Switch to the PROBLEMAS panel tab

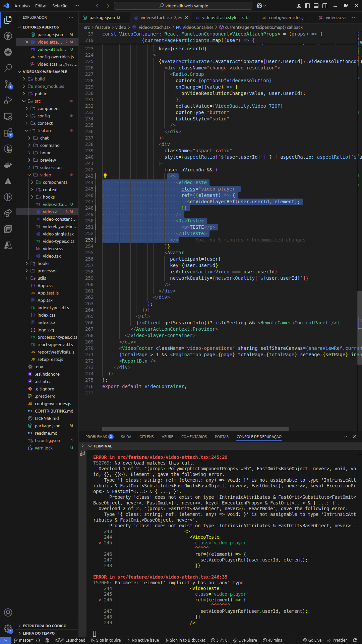[99, 437]
